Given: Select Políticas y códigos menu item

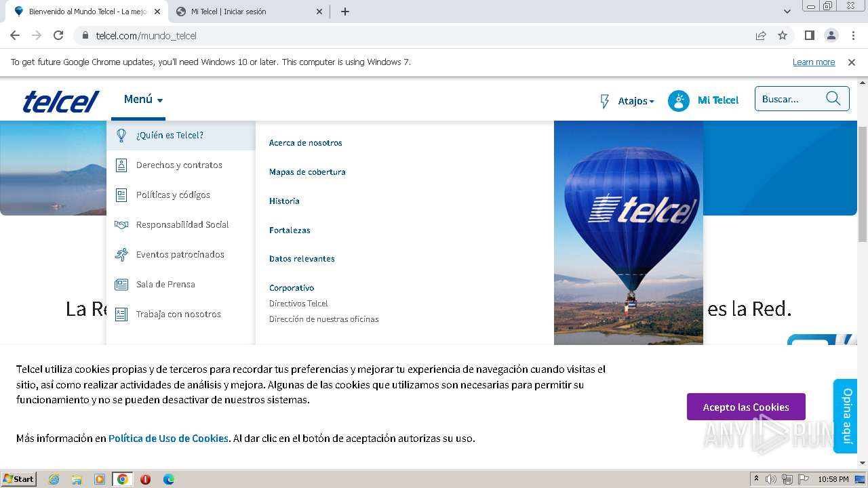Looking at the screenshot, I should pyautogui.click(x=181, y=195).
